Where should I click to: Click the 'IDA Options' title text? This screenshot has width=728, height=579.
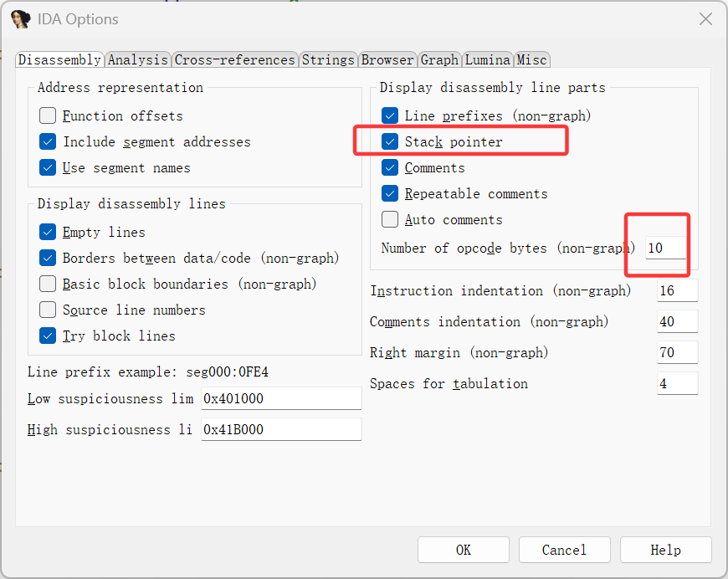click(x=78, y=19)
